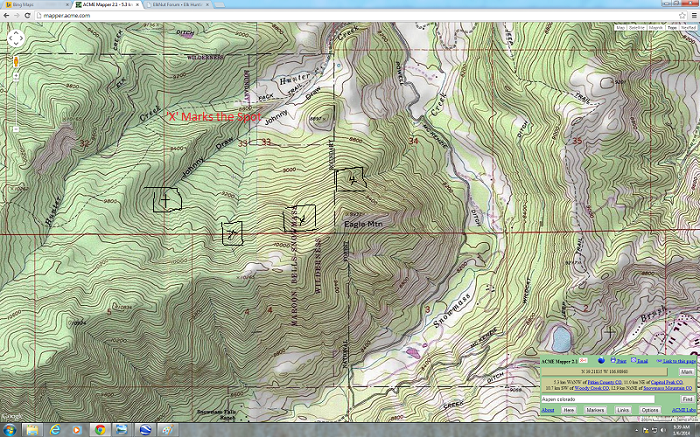Click the coordinates readout field

[604, 372]
